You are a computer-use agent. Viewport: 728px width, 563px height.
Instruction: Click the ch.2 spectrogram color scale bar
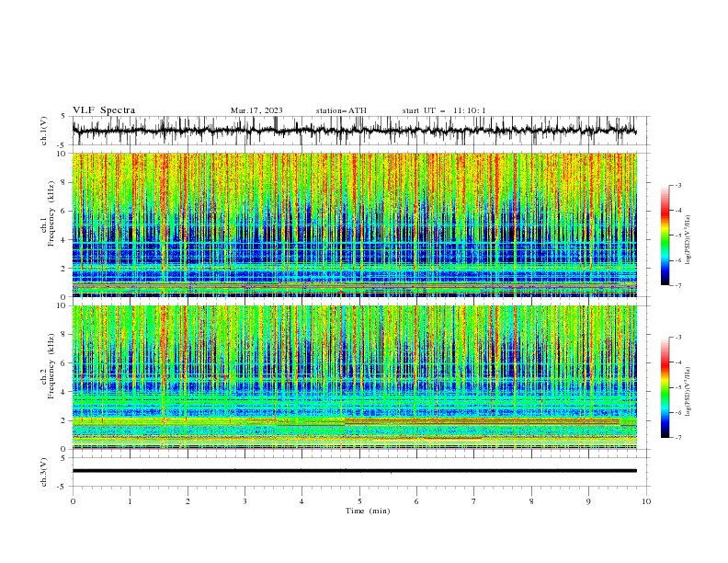pos(665,387)
